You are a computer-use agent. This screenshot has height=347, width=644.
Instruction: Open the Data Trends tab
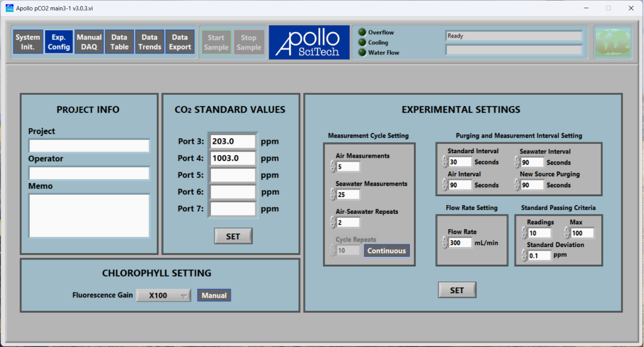pyautogui.click(x=149, y=42)
